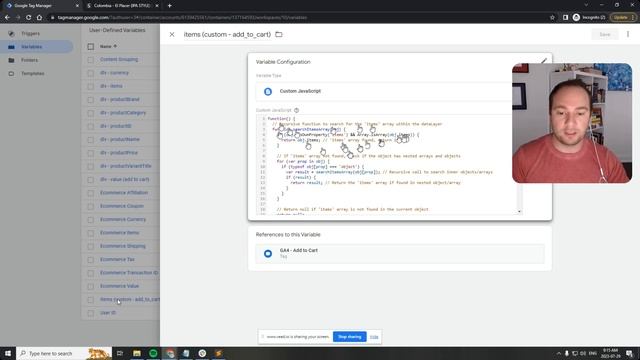Select Variables in the left sidebar
This screenshot has width=640, height=360.
pyautogui.click(x=32, y=47)
